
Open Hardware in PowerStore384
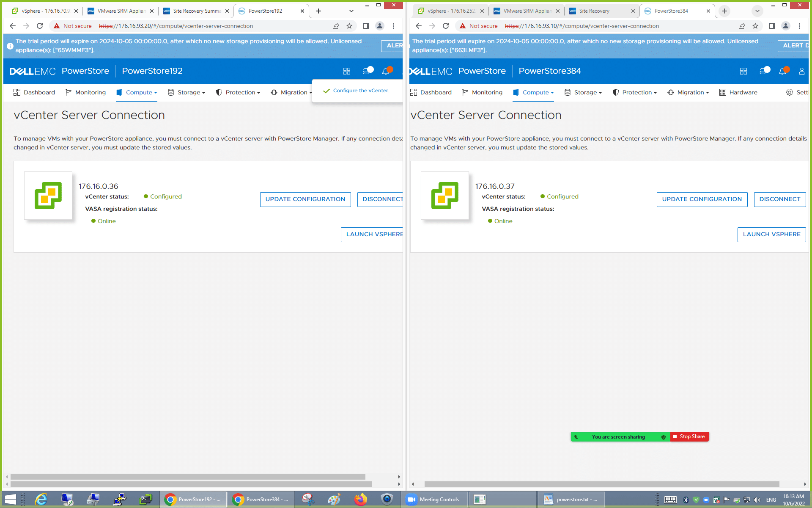(738, 92)
